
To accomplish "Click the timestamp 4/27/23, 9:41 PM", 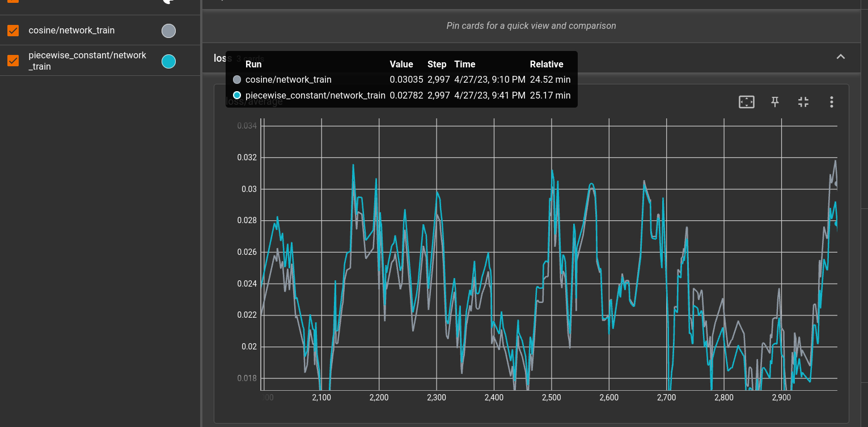I will click(490, 95).
